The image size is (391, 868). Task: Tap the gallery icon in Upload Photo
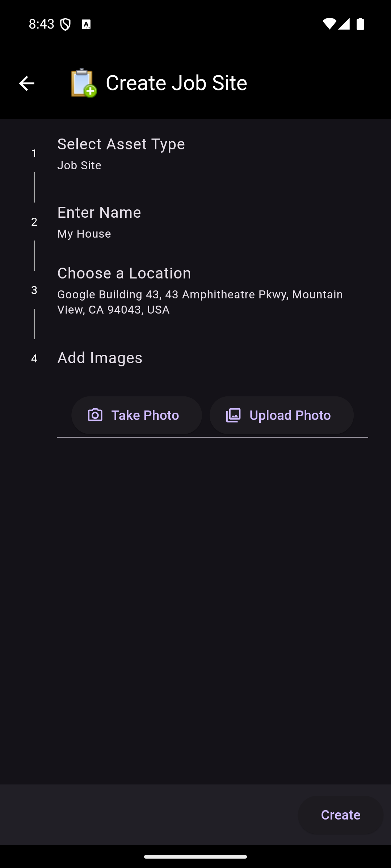[234, 415]
